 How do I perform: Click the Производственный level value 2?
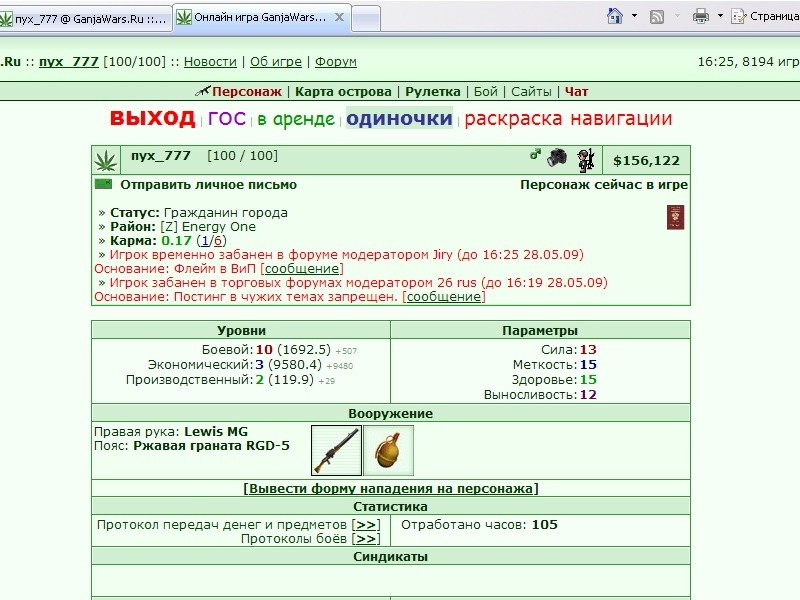coord(260,380)
